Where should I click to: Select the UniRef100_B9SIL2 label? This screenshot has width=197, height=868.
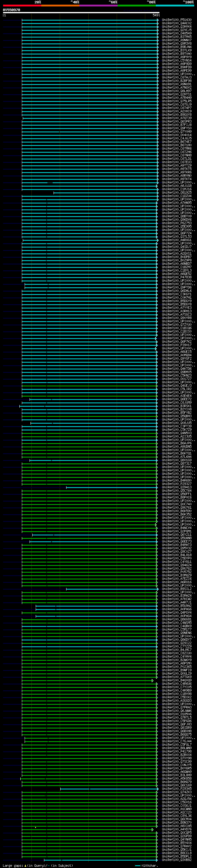pyautogui.click(x=177, y=589)
